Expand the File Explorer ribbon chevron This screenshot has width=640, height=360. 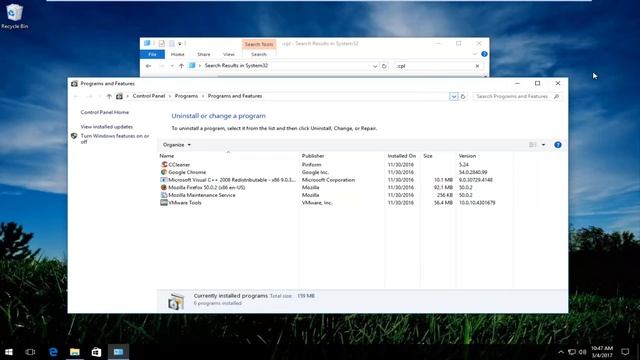click(x=474, y=54)
